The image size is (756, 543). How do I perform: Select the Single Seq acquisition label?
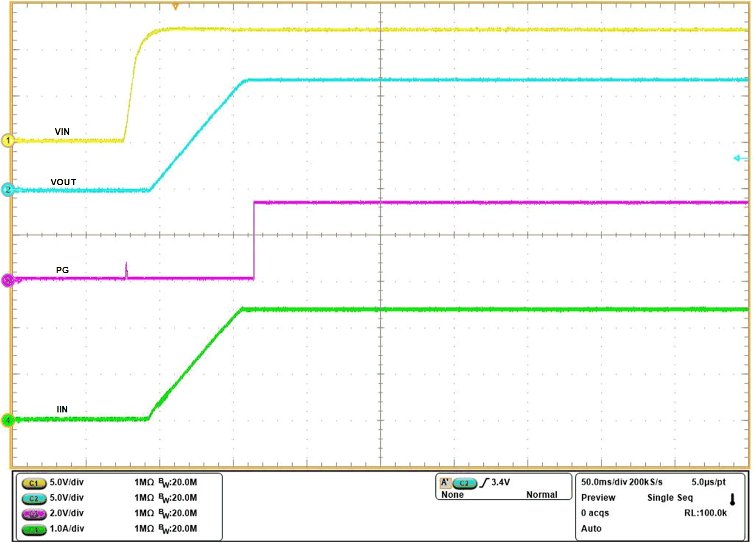pyautogui.click(x=671, y=497)
